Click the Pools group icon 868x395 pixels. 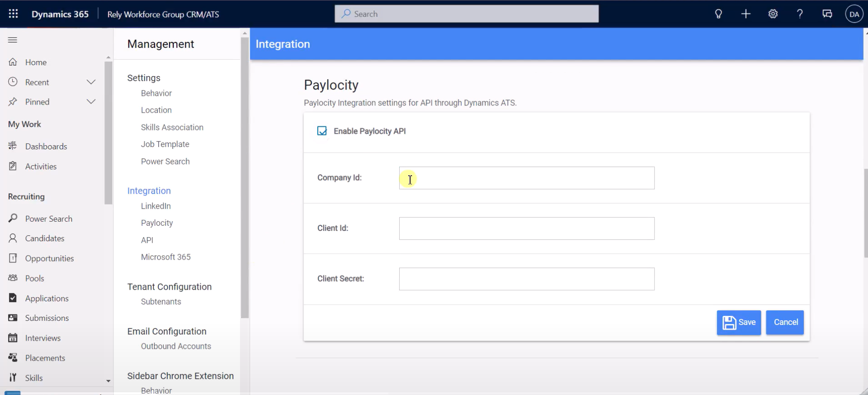tap(13, 278)
